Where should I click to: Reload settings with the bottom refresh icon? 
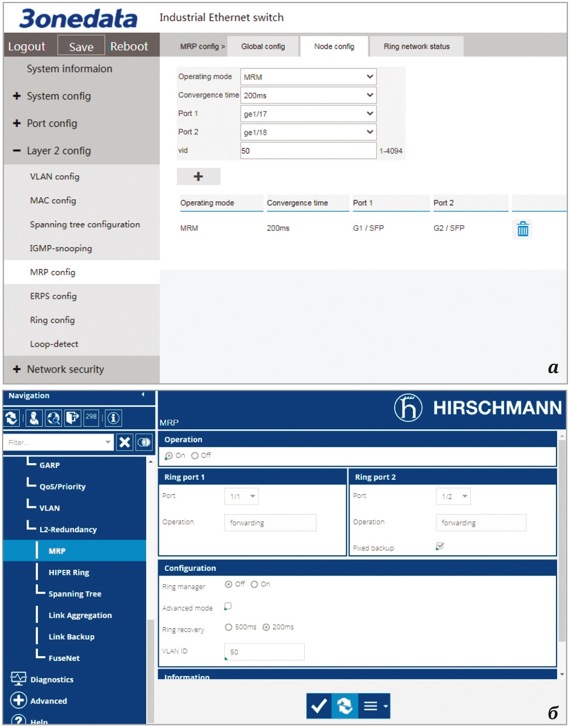pos(344,706)
